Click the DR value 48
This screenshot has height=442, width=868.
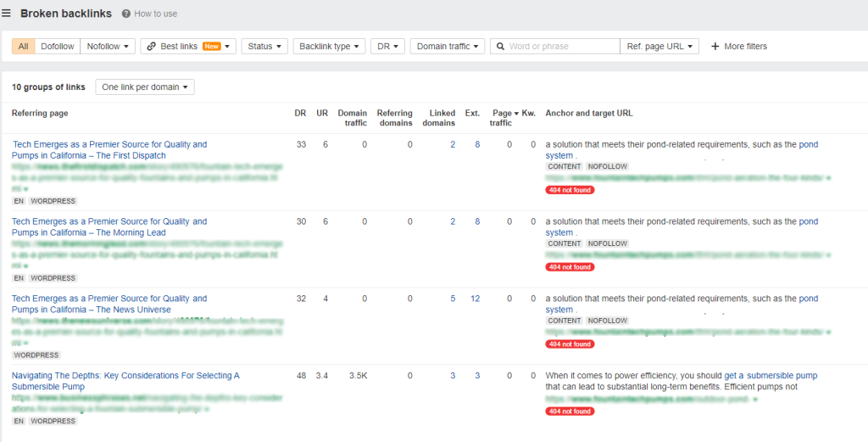click(301, 376)
